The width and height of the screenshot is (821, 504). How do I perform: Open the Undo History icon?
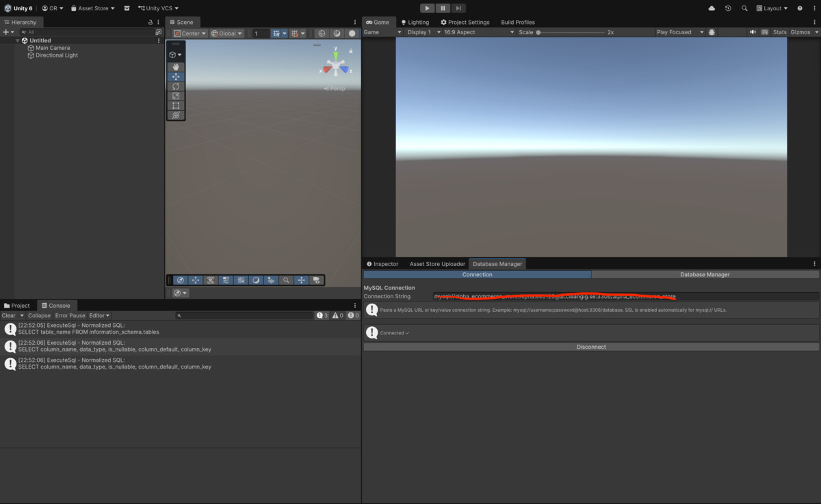click(x=728, y=8)
